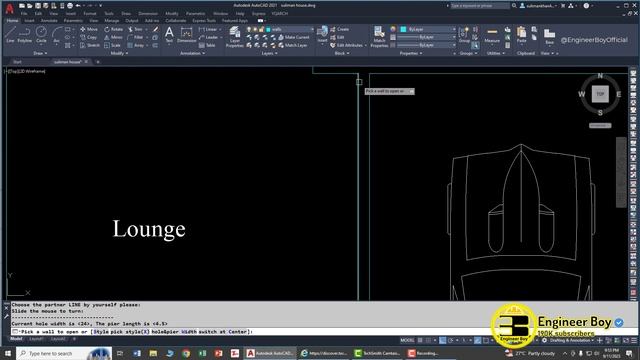
Task: Expand the Draw panel
Action: (x=40, y=53)
